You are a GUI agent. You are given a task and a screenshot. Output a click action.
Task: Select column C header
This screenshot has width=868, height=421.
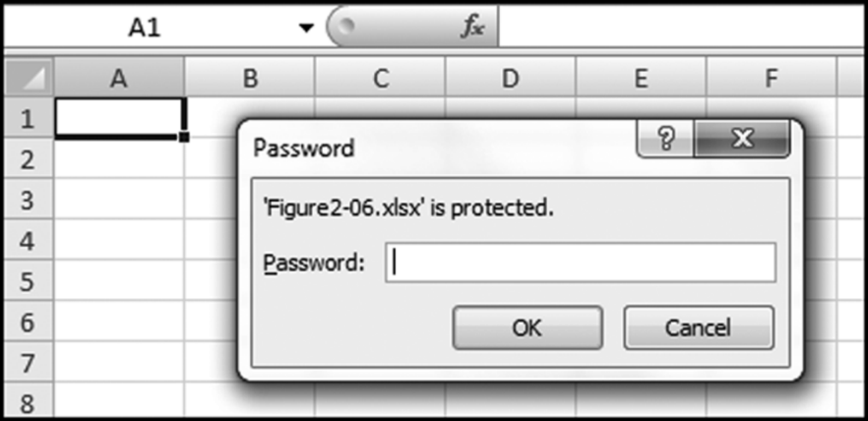pyautogui.click(x=381, y=79)
